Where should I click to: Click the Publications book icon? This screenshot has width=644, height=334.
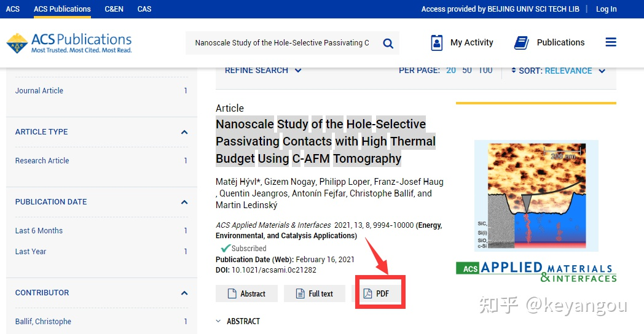pyautogui.click(x=522, y=42)
